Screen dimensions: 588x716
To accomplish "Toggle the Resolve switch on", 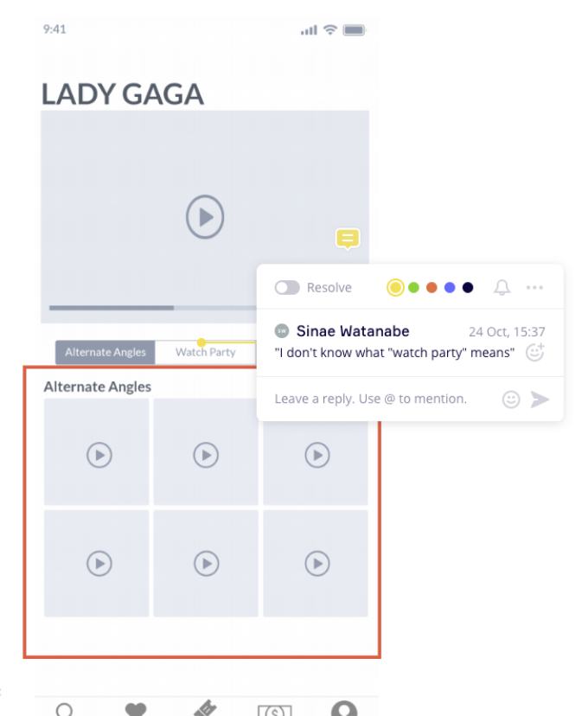I will [287, 288].
